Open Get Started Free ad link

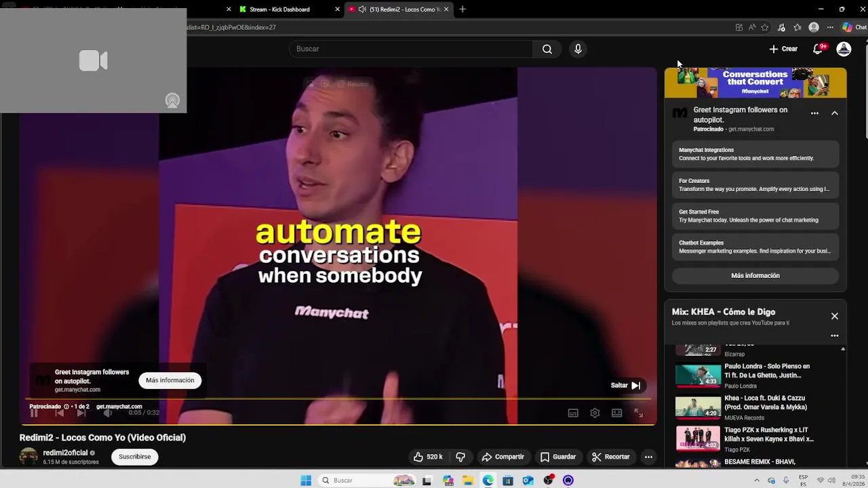click(x=755, y=216)
